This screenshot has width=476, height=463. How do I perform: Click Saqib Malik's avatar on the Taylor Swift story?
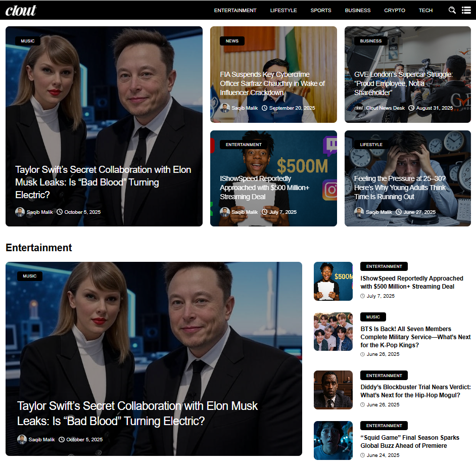[20, 212]
